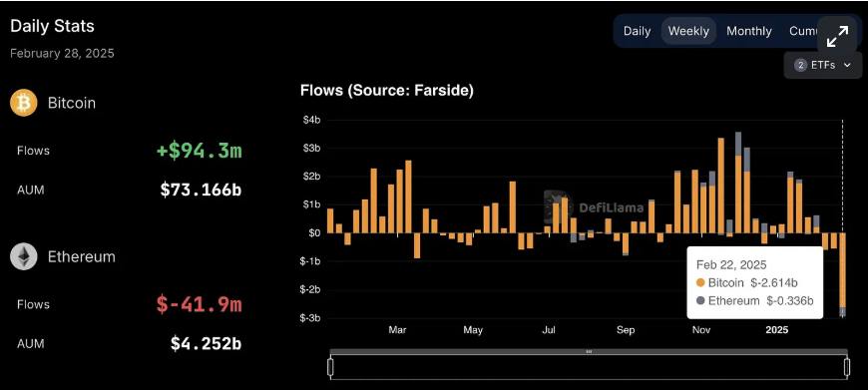Image resolution: width=868 pixels, height=390 pixels.
Task: Click the Jul x-axis label
Action: [x=549, y=330]
